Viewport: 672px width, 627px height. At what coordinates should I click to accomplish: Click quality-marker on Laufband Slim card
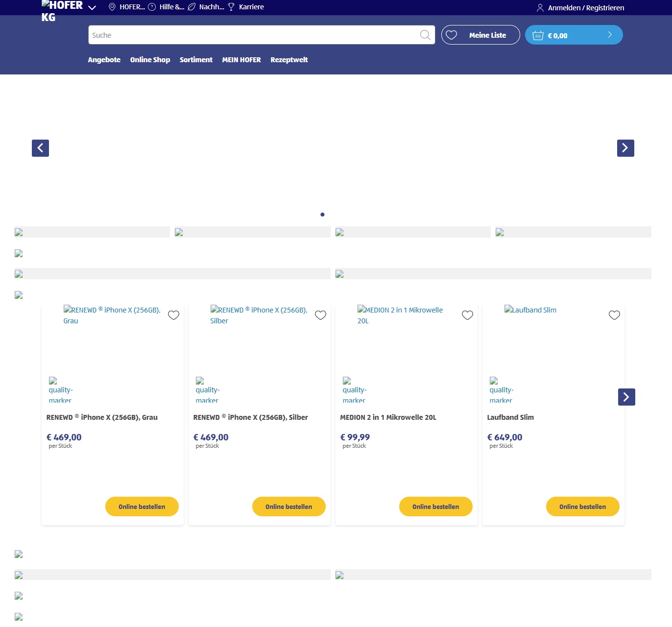pos(502,390)
